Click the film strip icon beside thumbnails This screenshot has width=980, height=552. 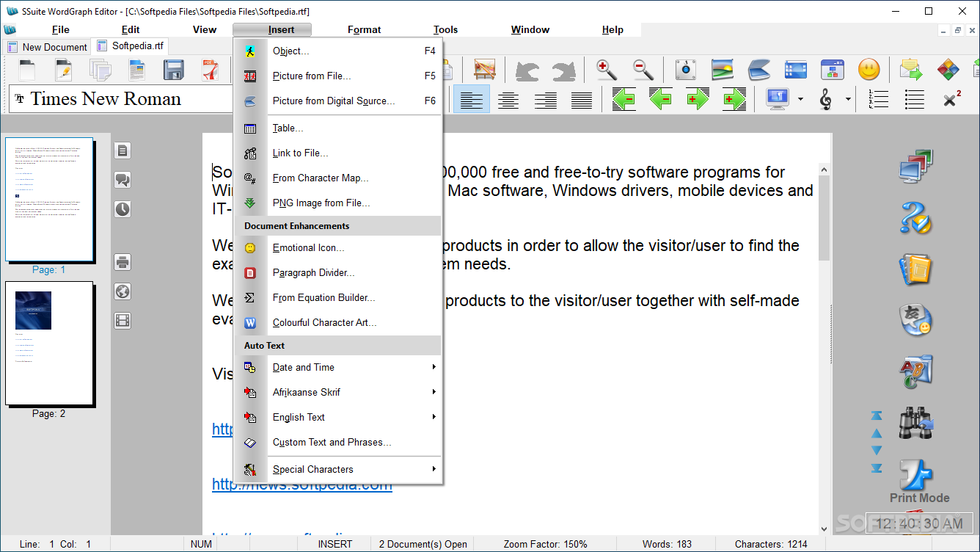(x=122, y=321)
